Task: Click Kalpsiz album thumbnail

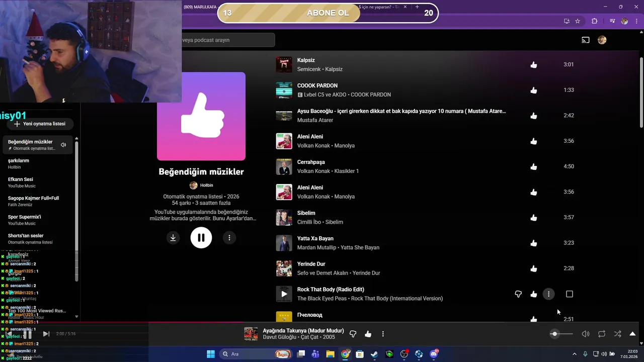Action: pyautogui.click(x=284, y=65)
